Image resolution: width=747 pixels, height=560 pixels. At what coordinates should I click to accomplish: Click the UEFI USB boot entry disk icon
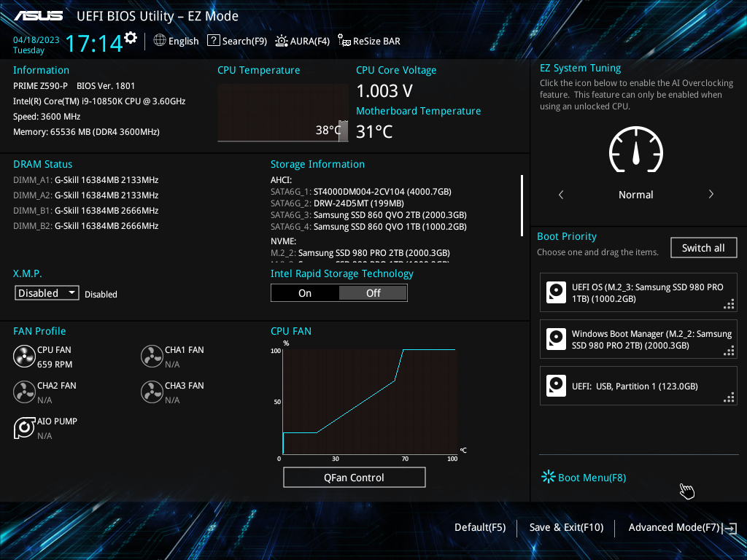tap(556, 386)
